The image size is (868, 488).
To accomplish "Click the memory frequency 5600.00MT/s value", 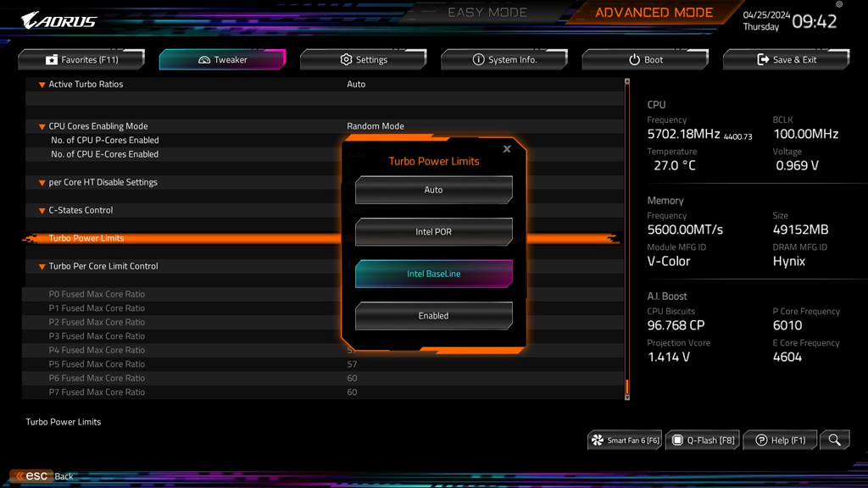I will tap(685, 230).
